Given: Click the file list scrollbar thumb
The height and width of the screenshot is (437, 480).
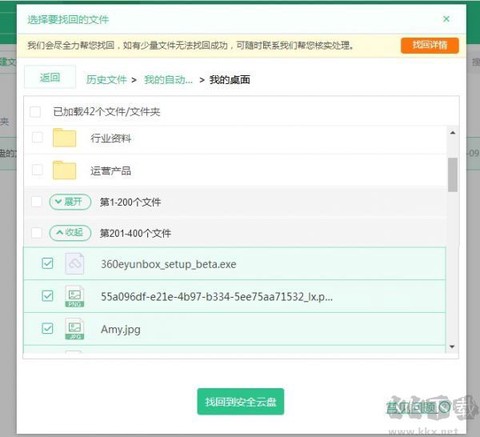Looking at the screenshot, I should tap(452, 175).
